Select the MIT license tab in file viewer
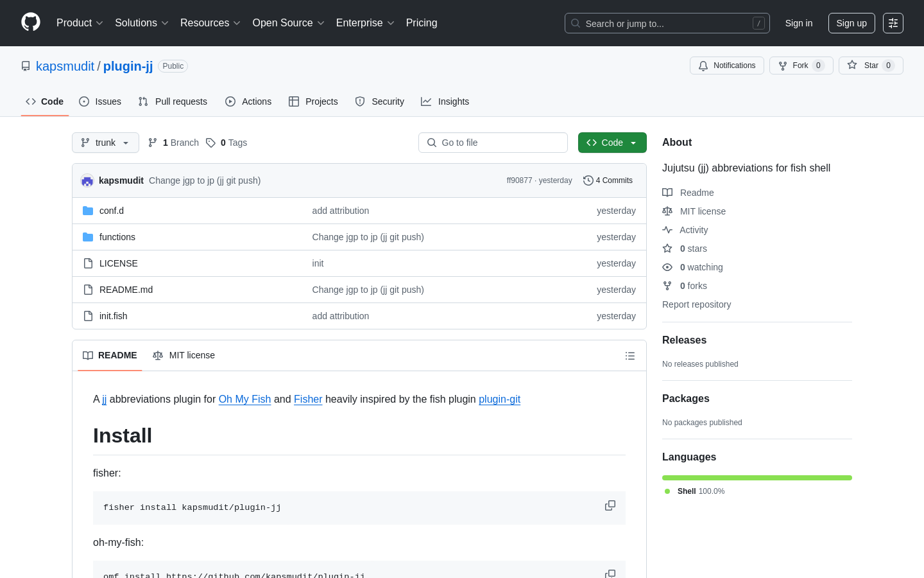This screenshot has height=578, width=924. click(x=184, y=355)
